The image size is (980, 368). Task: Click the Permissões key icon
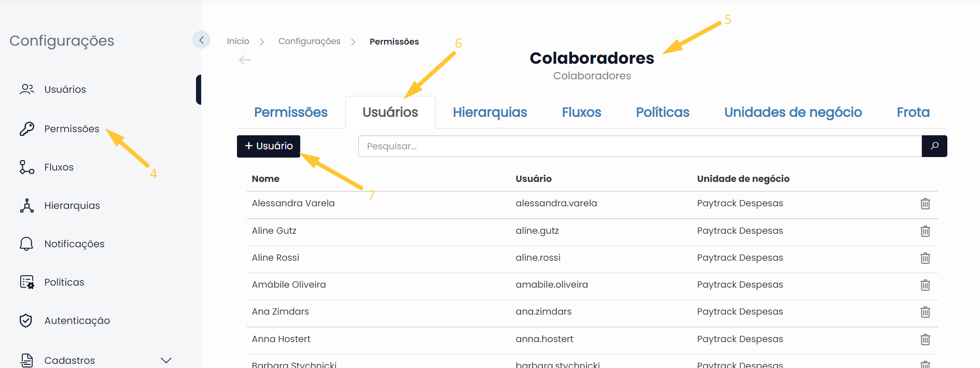[27, 129]
